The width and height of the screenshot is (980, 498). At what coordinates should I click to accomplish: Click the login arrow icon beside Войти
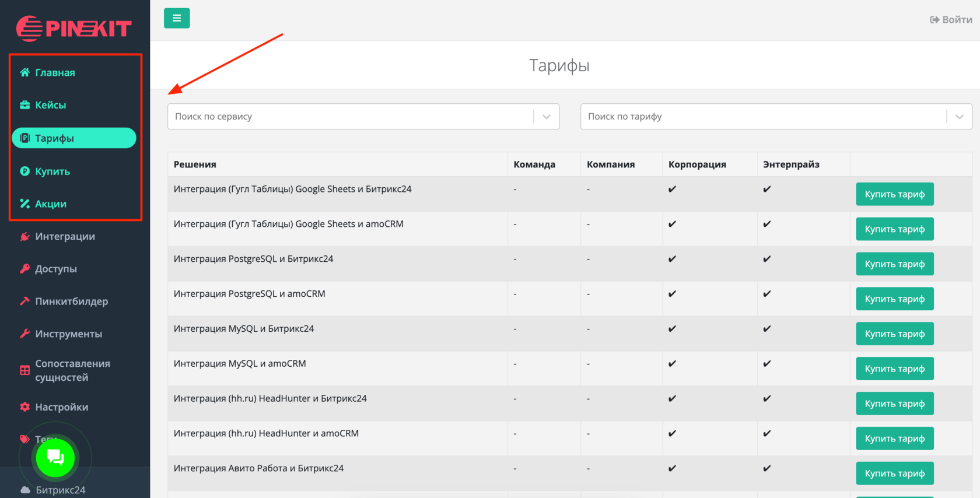tap(935, 20)
